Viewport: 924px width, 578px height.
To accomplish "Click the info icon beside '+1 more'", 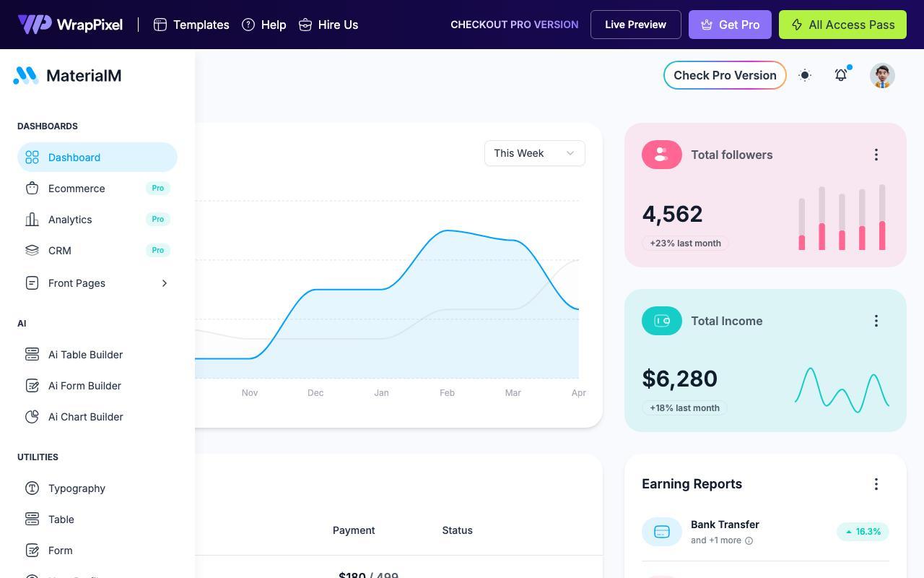I will pyautogui.click(x=749, y=540).
